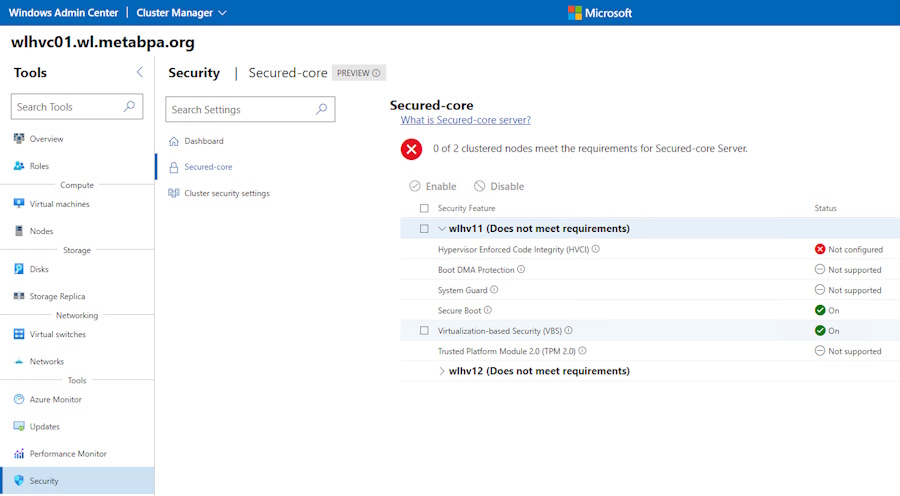
Task: Click wlhvc01.wl.metabpa.org cluster name
Action: pyautogui.click(x=103, y=42)
